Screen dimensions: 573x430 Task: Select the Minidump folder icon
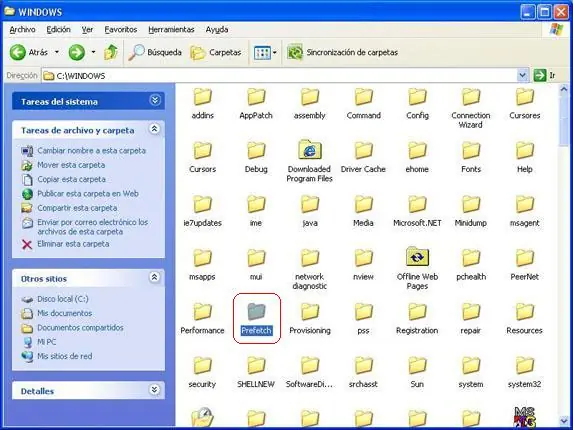click(x=471, y=204)
